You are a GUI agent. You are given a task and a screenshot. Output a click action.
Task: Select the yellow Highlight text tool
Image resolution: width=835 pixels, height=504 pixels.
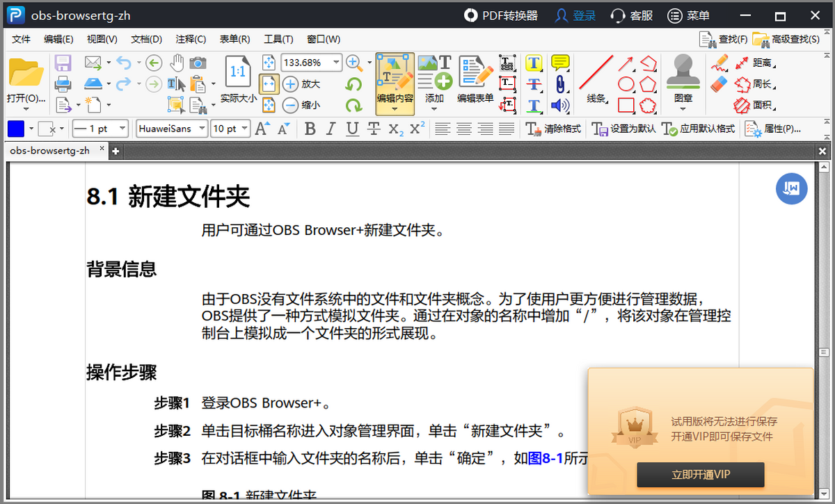[534, 63]
